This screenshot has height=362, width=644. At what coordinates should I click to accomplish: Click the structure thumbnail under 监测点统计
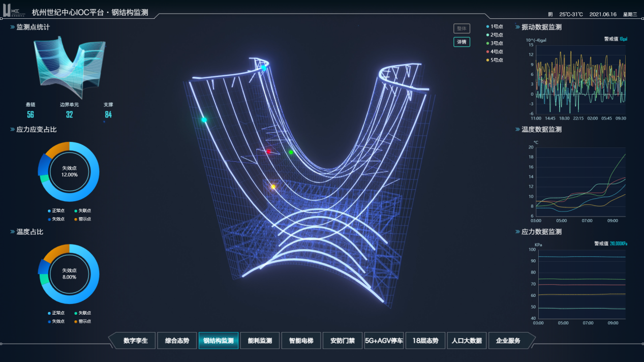tap(69, 67)
